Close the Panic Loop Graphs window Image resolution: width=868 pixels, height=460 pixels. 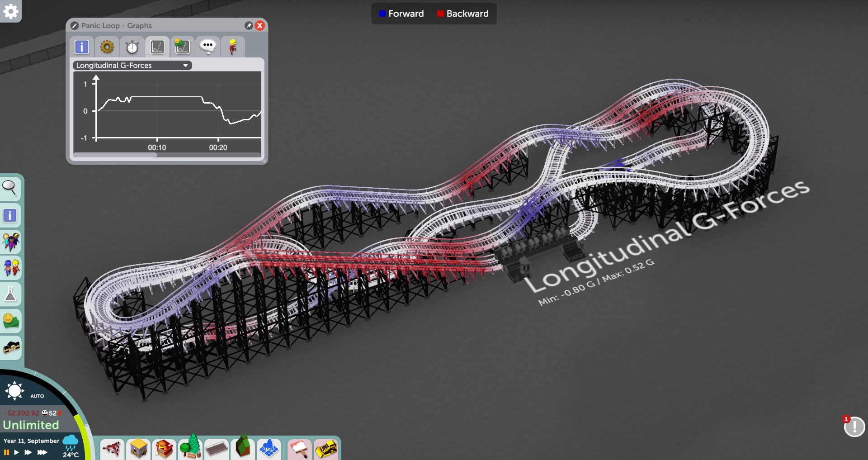[x=260, y=26]
